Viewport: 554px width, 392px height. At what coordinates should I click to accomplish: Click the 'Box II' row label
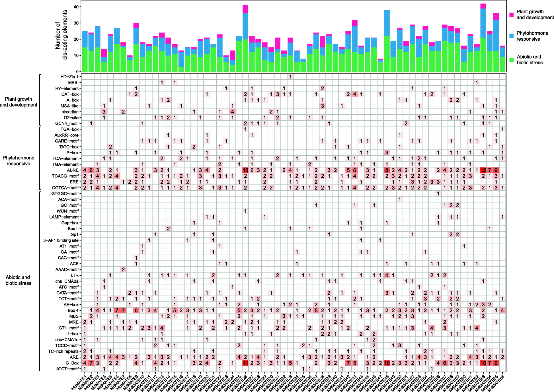pos(73,229)
